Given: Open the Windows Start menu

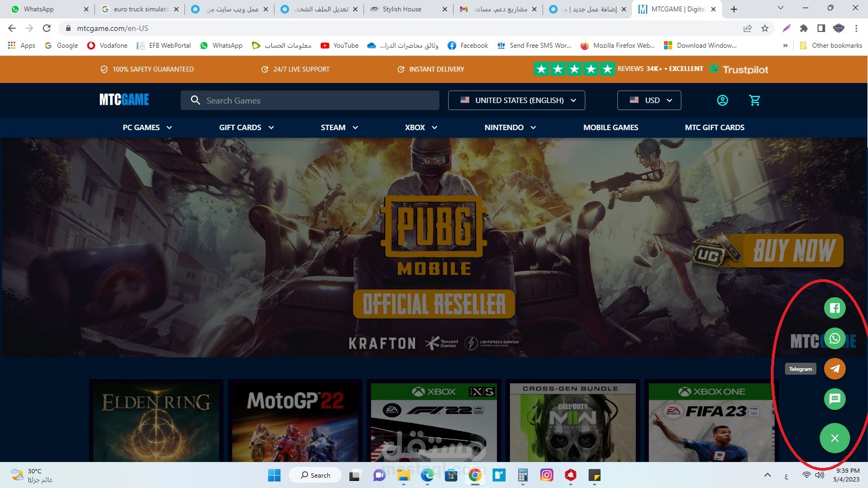Looking at the screenshot, I should click(x=275, y=476).
